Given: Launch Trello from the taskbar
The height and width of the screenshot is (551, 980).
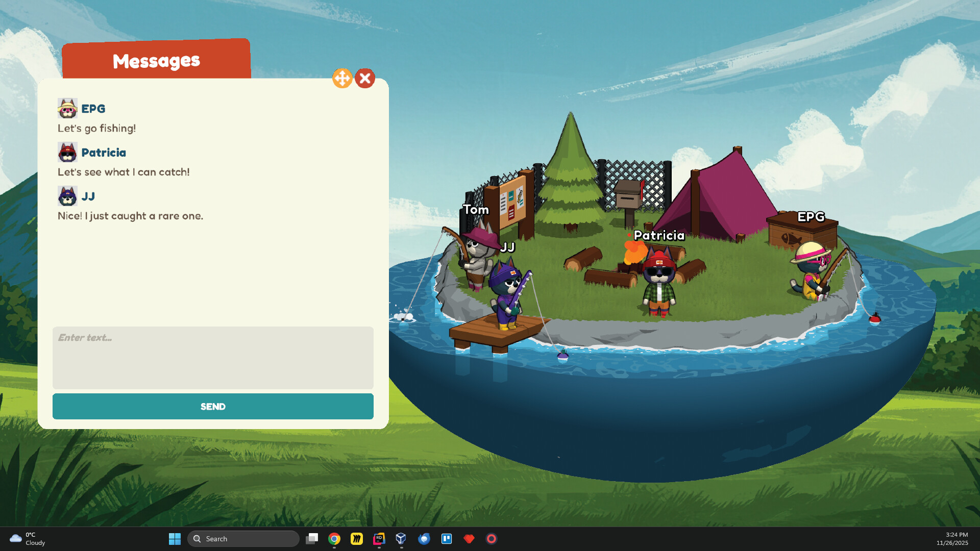Looking at the screenshot, I should [x=447, y=538].
